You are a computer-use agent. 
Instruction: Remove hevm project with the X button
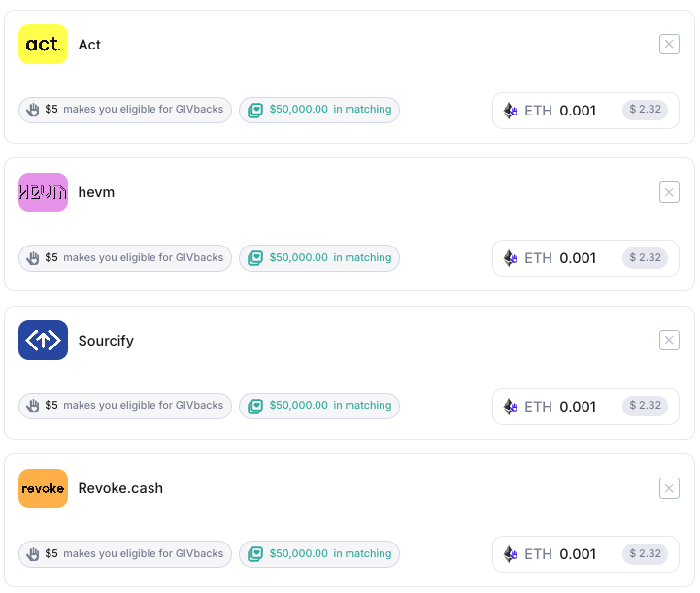(669, 192)
